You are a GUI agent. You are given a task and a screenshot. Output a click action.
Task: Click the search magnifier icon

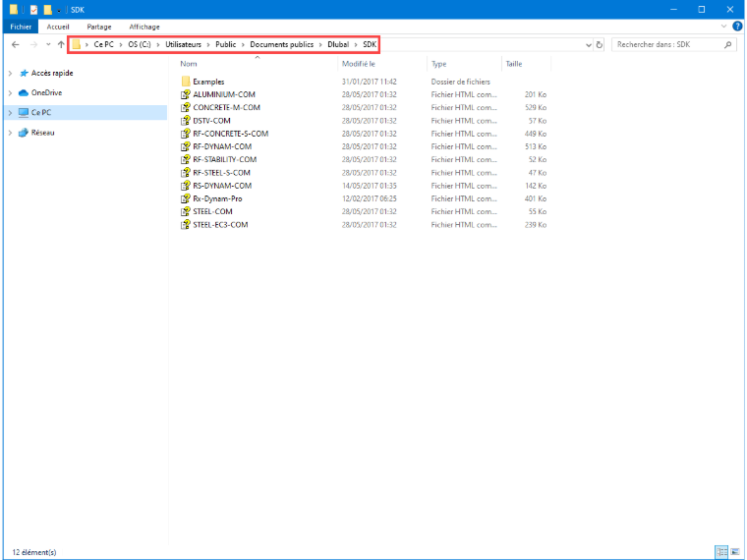tap(727, 45)
